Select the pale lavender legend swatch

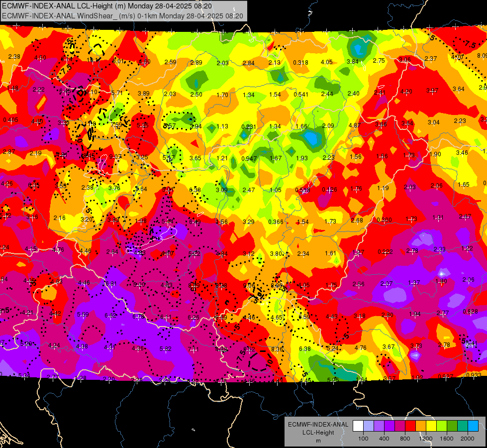(x=368, y=426)
